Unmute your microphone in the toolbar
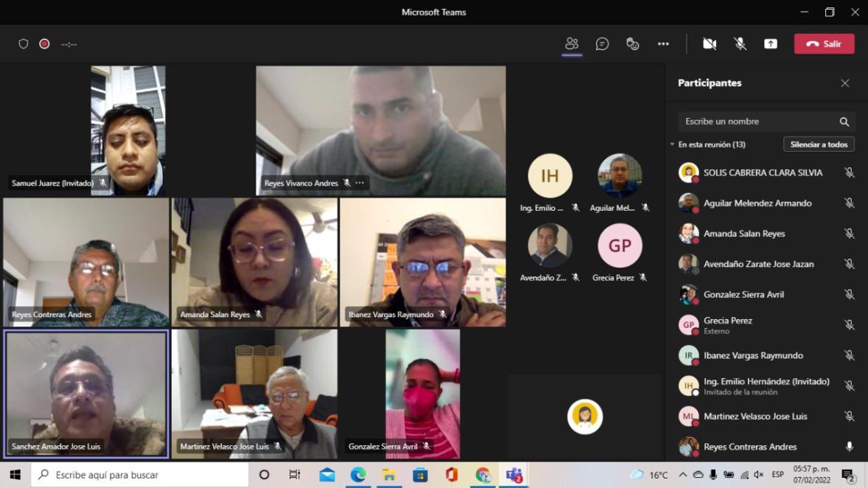 point(740,44)
